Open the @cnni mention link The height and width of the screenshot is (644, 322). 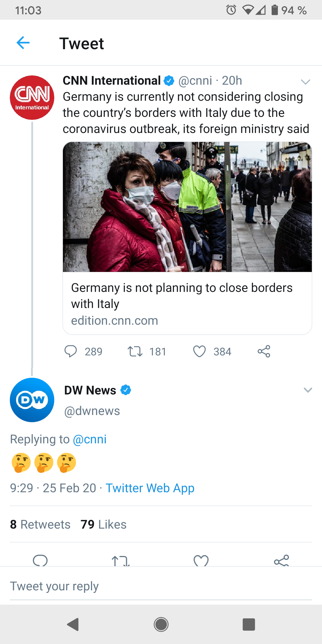click(90, 439)
